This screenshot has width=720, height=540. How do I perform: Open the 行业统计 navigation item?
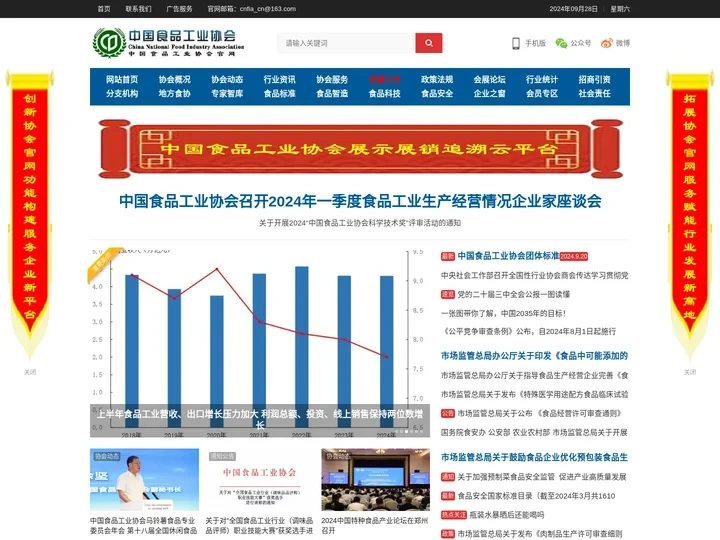(542, 79)
